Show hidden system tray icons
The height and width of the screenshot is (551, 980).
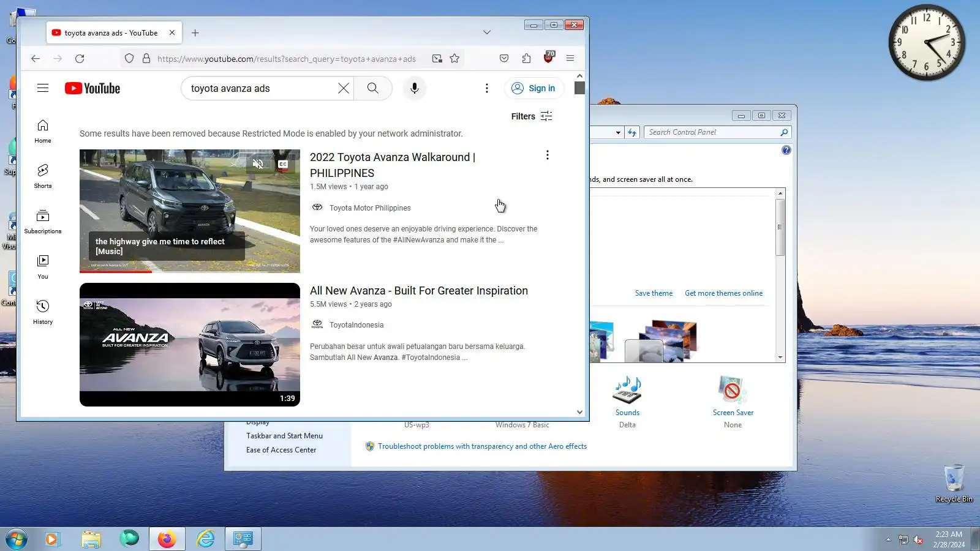888,539
